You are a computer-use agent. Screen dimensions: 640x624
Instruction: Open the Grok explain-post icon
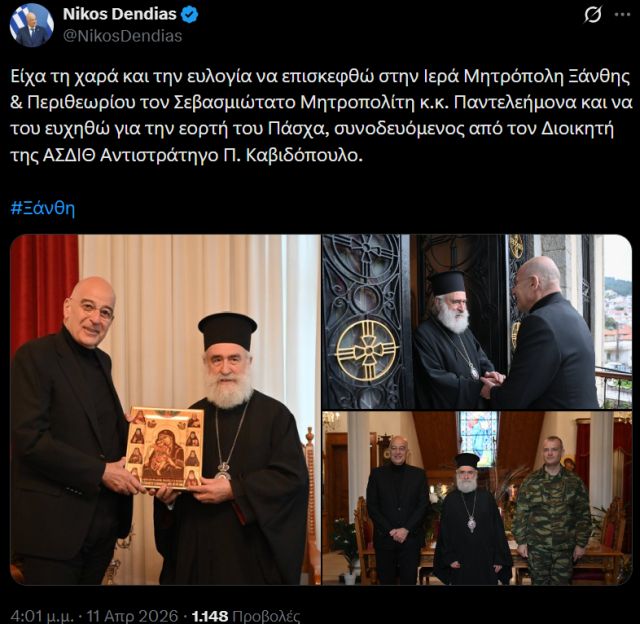pos(592,15)
